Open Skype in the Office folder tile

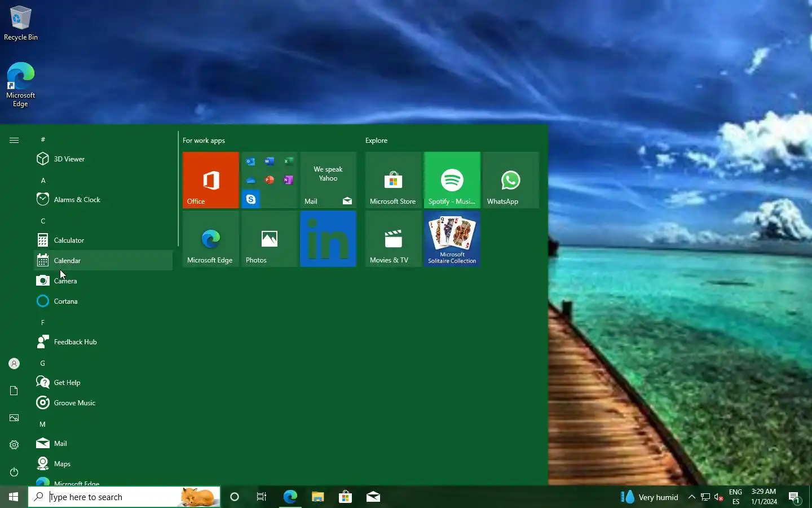tap(251, 199)
